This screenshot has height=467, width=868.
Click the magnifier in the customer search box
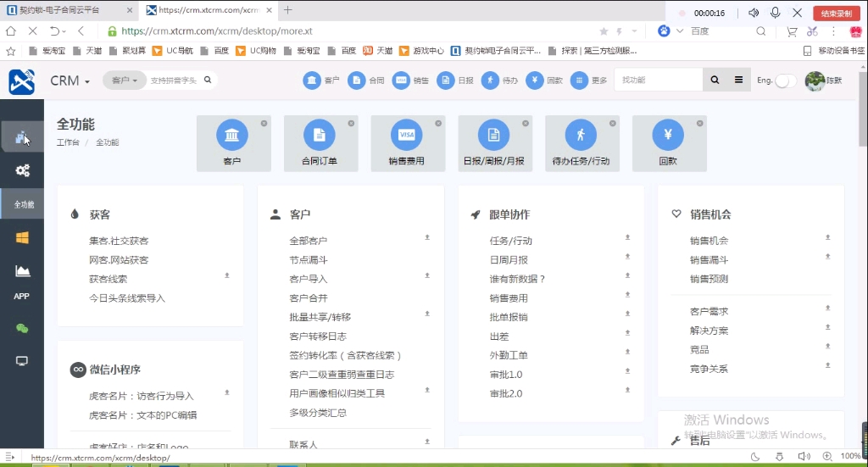pos(208,80)
